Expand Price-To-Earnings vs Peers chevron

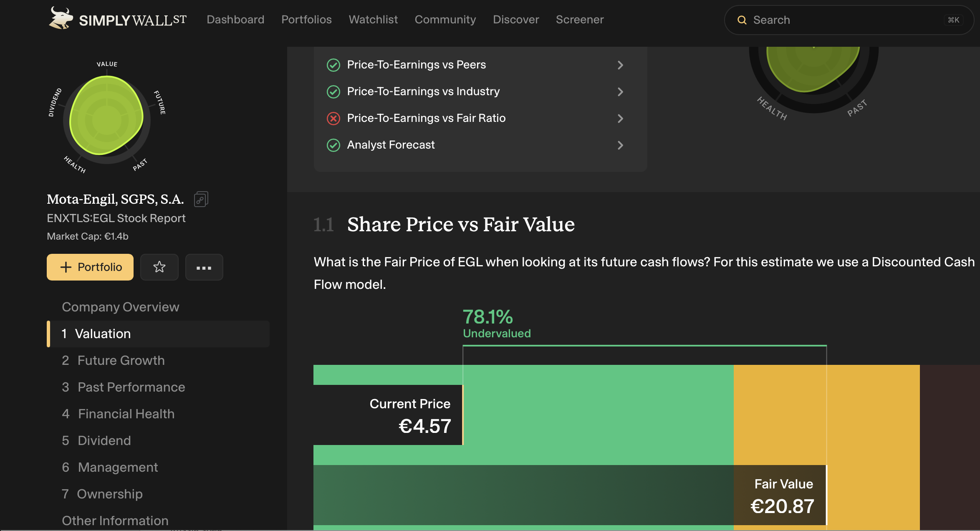[x=620, y=65]
